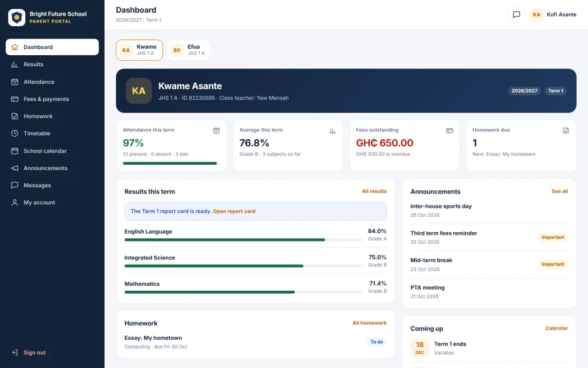Click calendar icon on Attendance this term card
The image size is (588, 368).
tap(216, 131)
